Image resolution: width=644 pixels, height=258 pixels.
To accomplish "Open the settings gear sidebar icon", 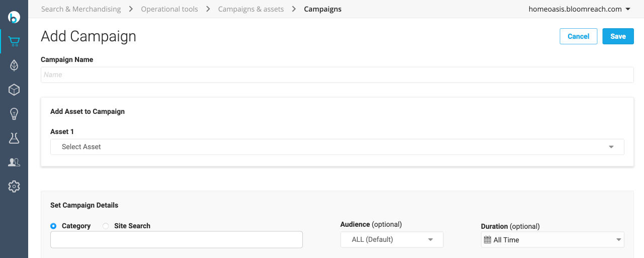I will click(x=14, y=186).
